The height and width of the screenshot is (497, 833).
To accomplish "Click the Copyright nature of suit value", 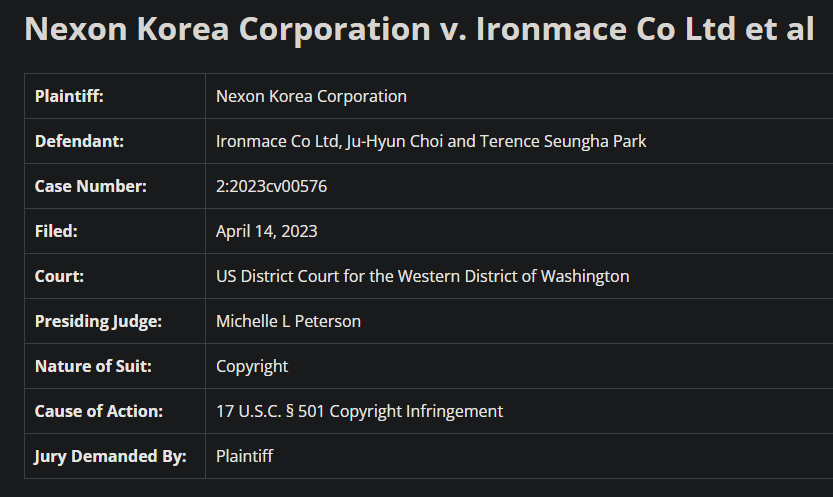I will click(x=252, y=366).
